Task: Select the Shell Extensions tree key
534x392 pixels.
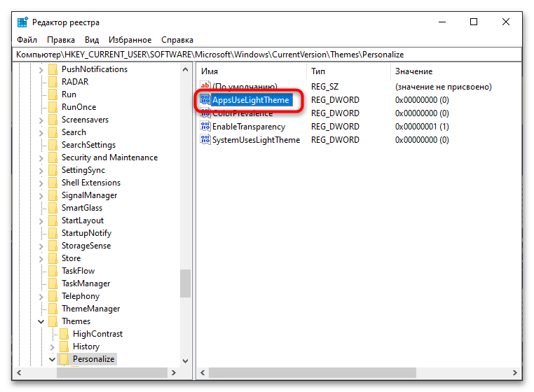Action: click(91, 183)
